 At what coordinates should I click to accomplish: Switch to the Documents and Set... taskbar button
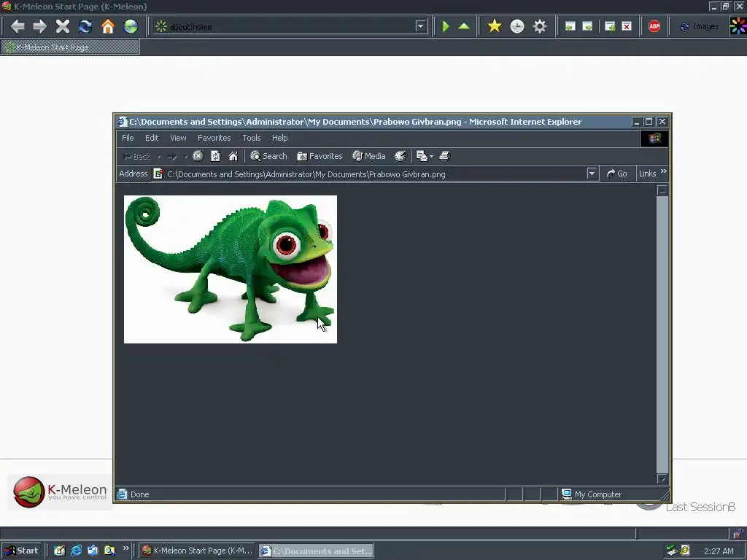pyautogui.click(x=317, y=551)
